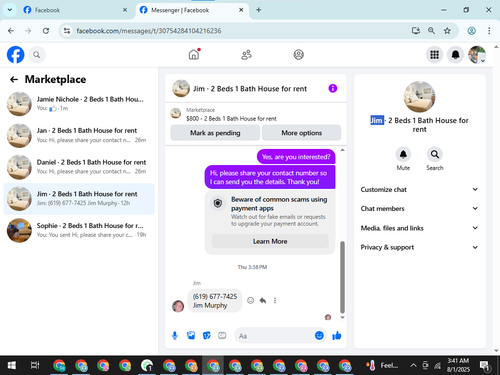Screen dimensions: 500x375
Task: Open the Groups icon in top navigation
Action: coord(298,55)
